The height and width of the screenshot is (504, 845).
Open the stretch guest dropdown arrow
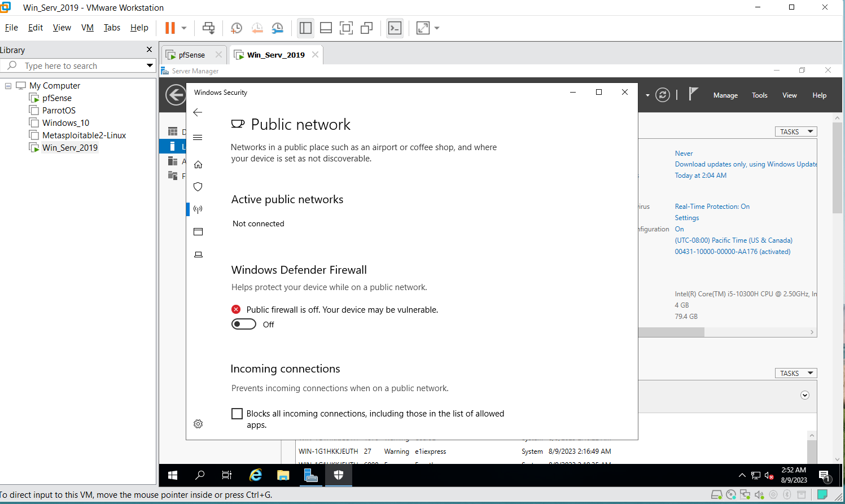click(x=437, y=28)
